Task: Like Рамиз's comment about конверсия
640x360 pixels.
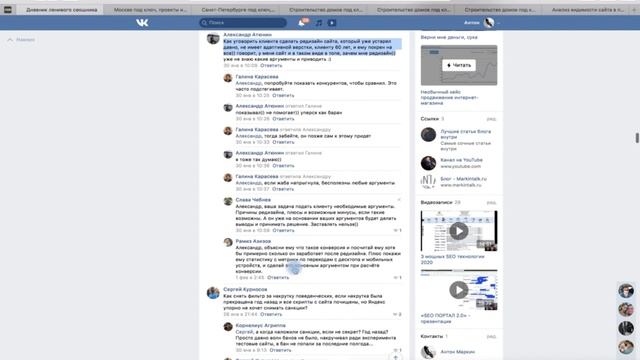Action: click(398, 278)
